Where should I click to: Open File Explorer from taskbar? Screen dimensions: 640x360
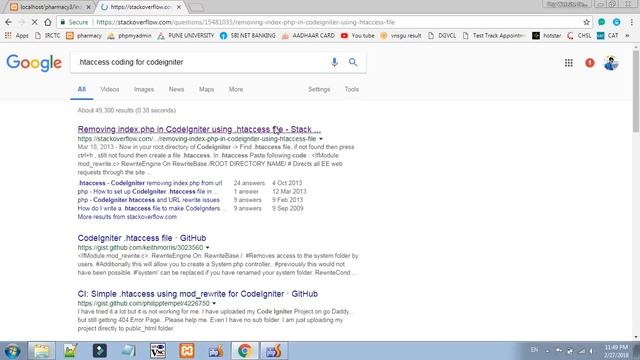tap(41, 351)
